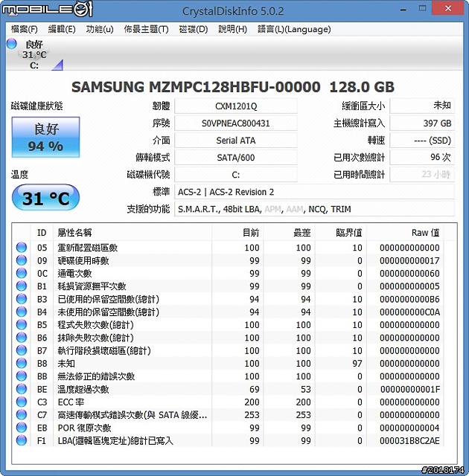The image size is (469, 476).
Task: Open the 佈景主題(T) menu
Action: tap(146, 29)
